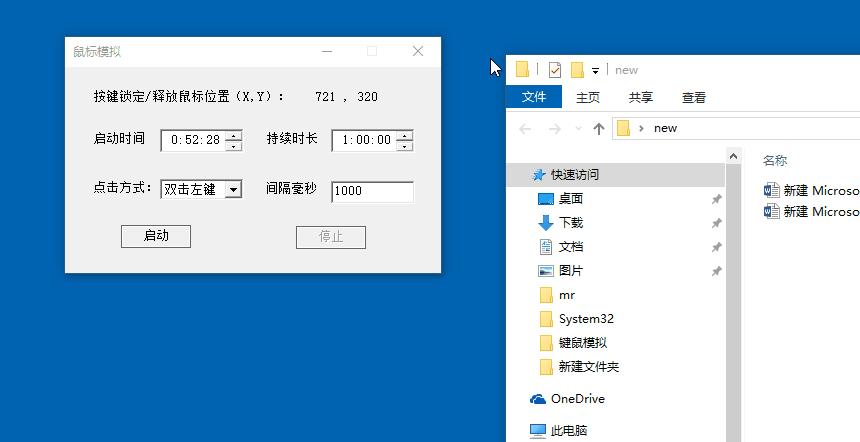Click the New Folder quick access icon
This screenshot has width=860, height=442.
pos(577,70)
